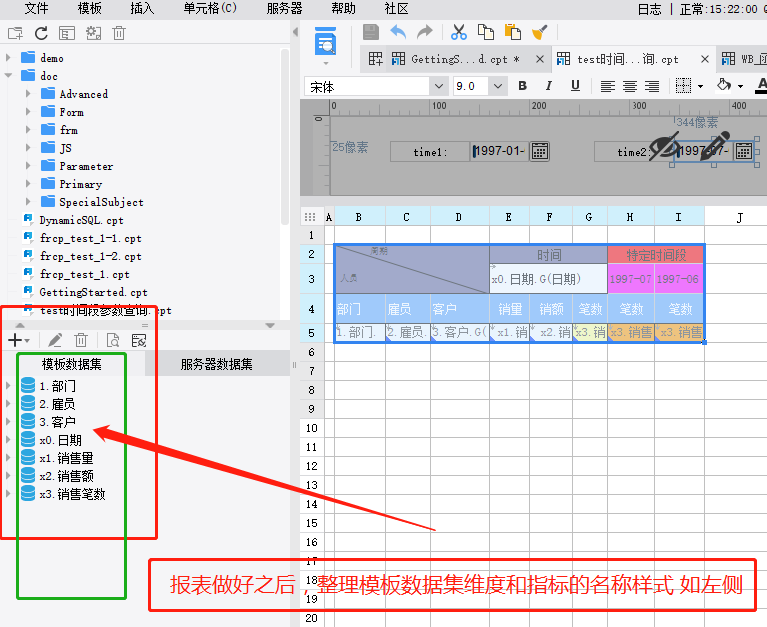Open the 帮助 menu
The height and width of the screenshot is (627, 767).
coord(343,8)
